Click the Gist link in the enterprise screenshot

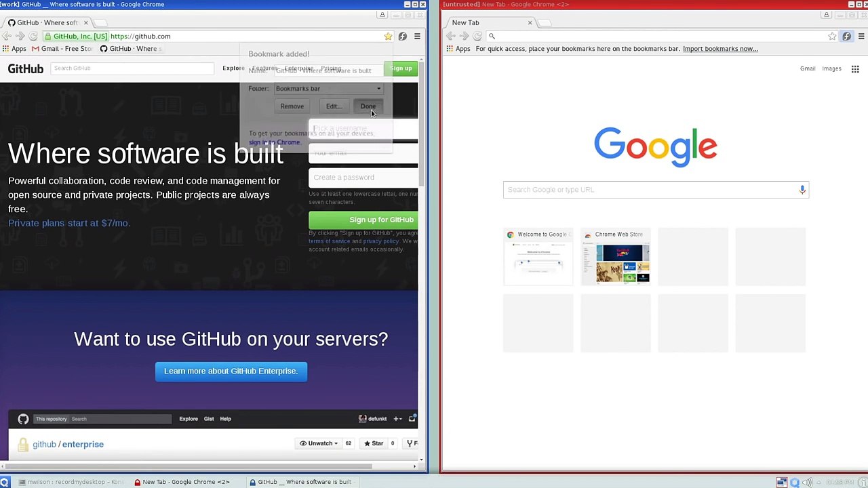(x=209, y=419)
